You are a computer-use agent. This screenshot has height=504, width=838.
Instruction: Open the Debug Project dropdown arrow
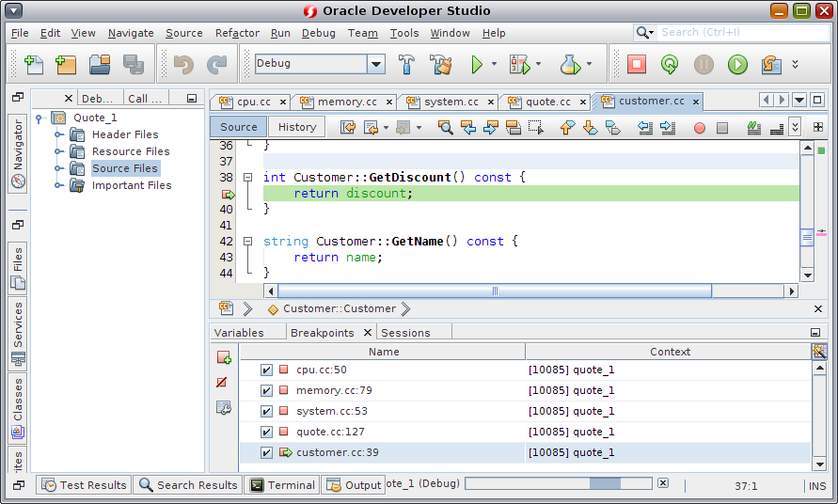point(538,64)
